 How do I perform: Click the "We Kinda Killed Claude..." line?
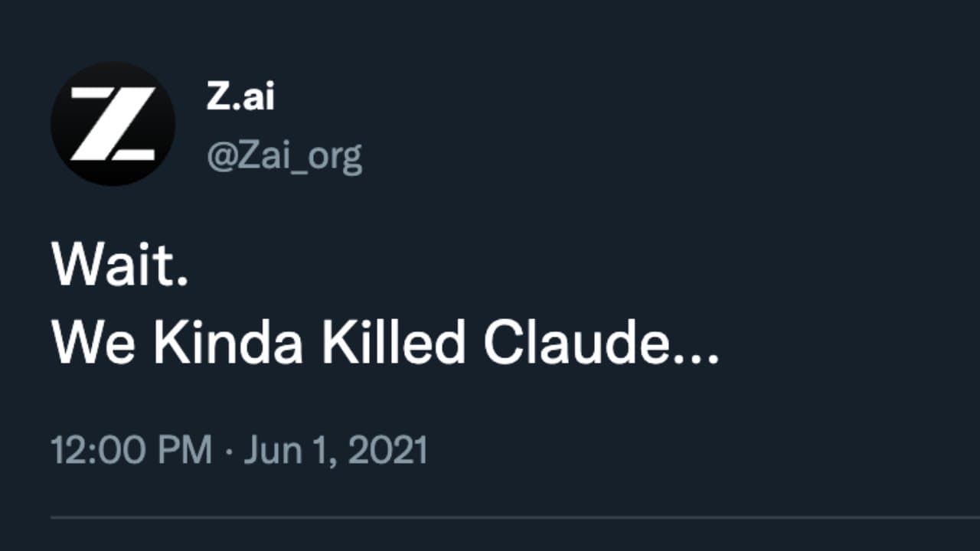pyautogui.click(x=385, y=344)
